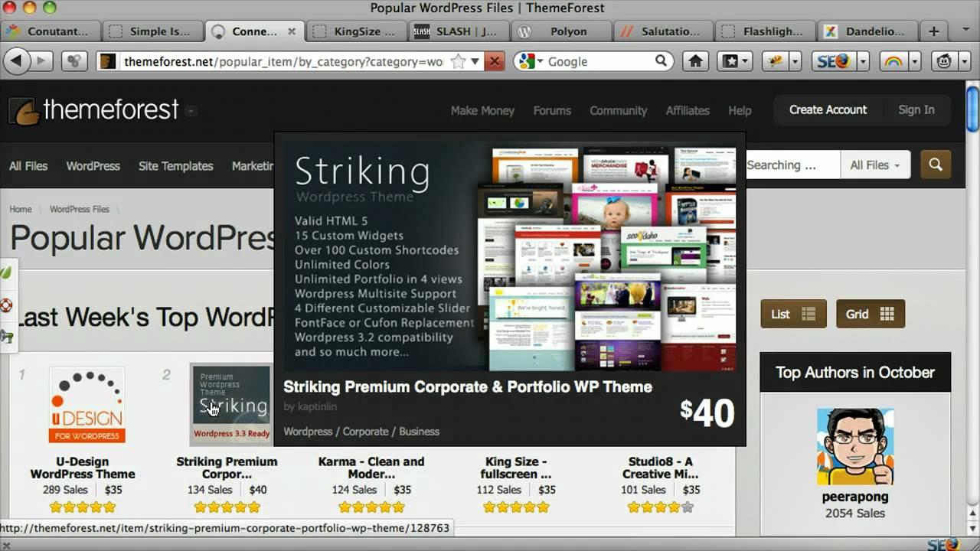The width and height of the screenshot is (980, 551).
Task: Click peerapong author avatar
Action: (855, 446)
